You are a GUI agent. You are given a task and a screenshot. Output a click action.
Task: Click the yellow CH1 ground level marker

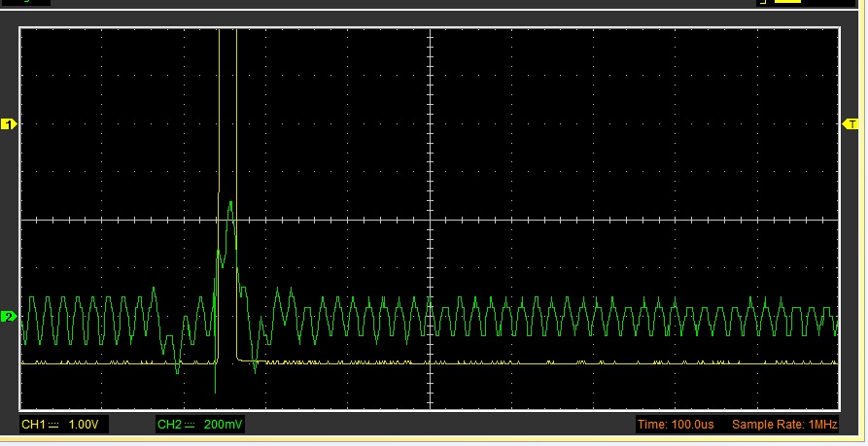(10, 124)
